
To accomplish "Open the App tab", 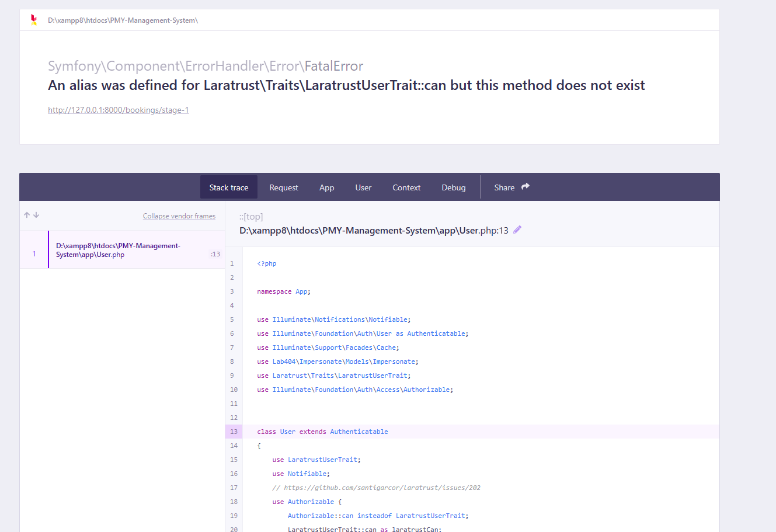I will coord(326,187).
